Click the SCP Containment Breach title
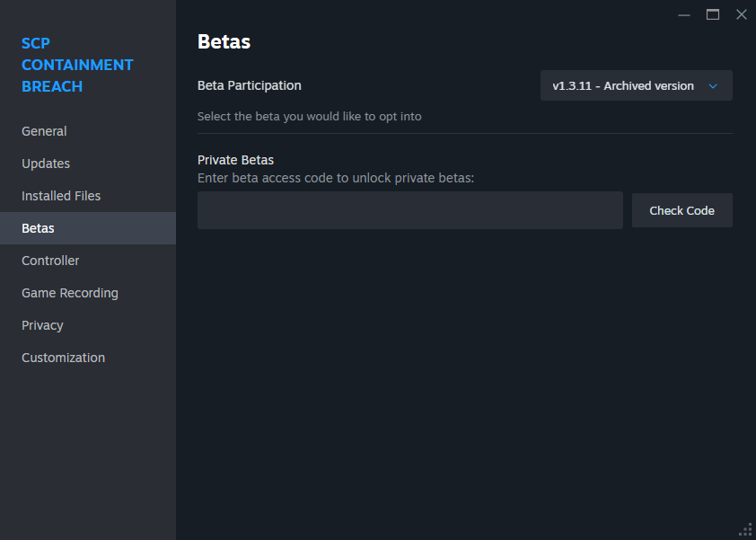This screenshot has height=540, width=756. pos(77,65)
